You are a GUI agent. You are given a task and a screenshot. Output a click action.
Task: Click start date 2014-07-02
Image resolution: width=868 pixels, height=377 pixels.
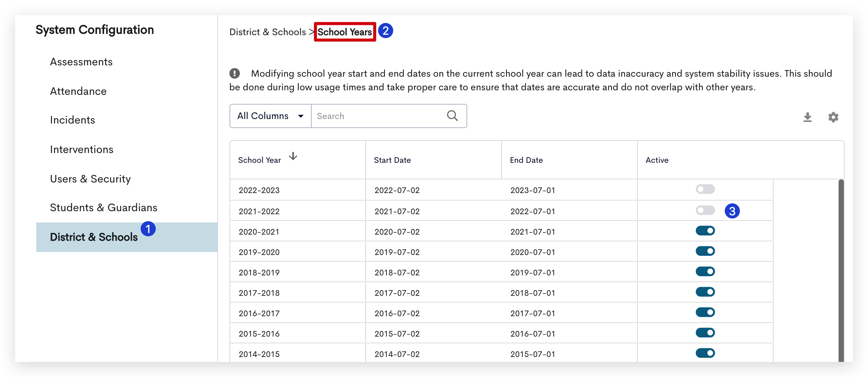coord(397,354)
